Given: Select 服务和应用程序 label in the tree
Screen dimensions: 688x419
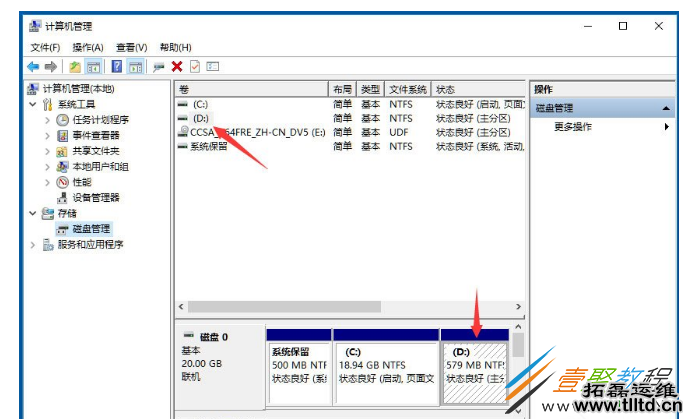Looking at the screenshot, I should (90, 245).
